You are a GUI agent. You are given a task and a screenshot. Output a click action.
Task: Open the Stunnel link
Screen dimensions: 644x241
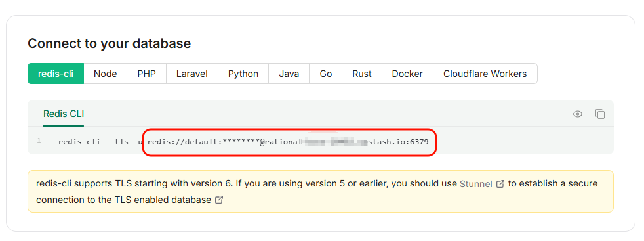point(475,184)
